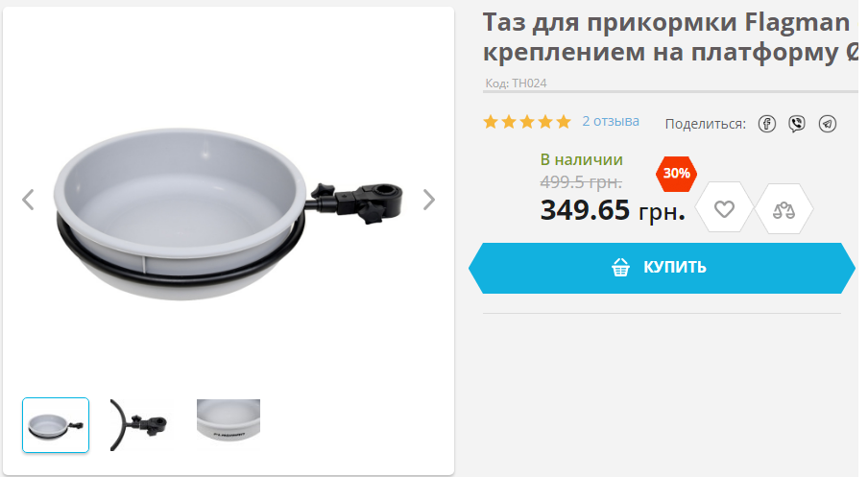Click the crossed-out old price 499.5 грн.

click(581, 181)
